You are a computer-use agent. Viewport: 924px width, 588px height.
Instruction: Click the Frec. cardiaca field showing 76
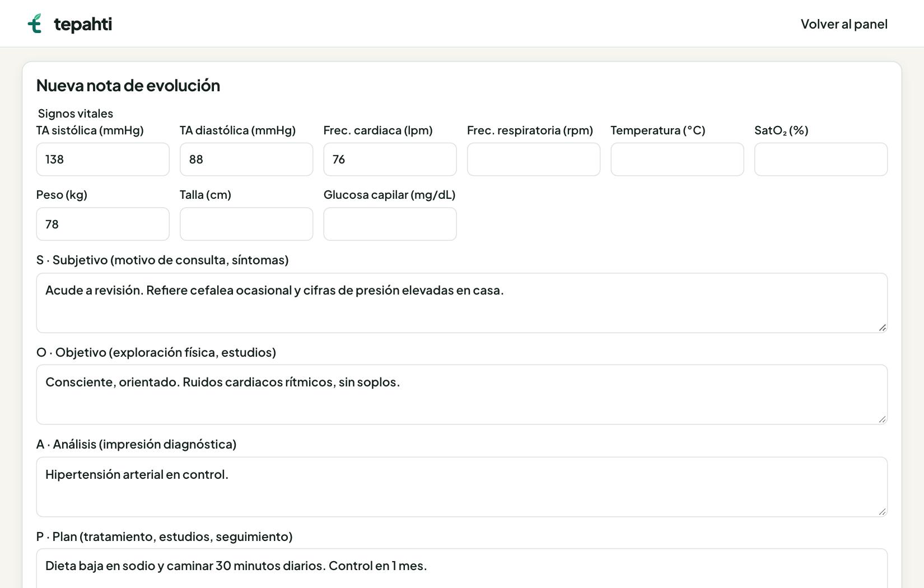pyautogui.click(x=390, y=160)
